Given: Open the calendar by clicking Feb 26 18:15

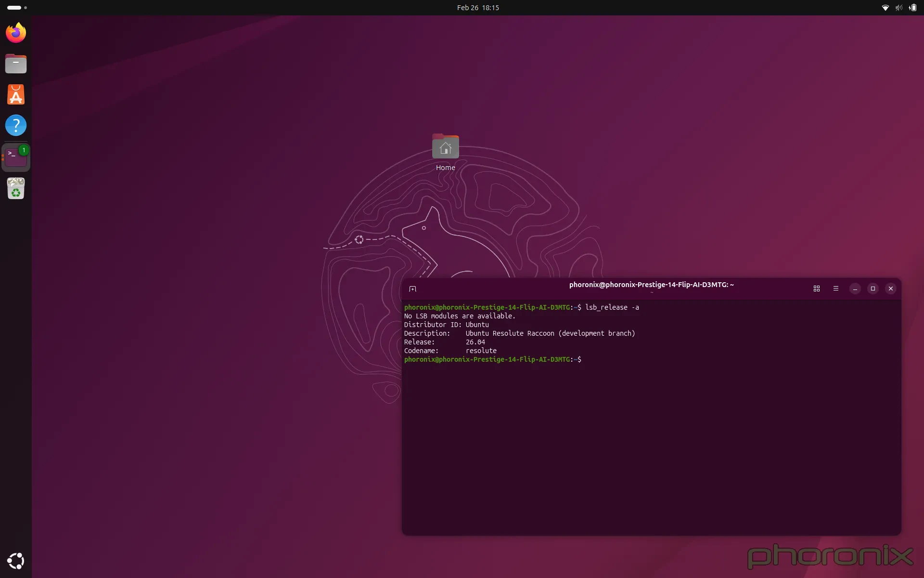Looking at the screenshot, I should (478, 7).
